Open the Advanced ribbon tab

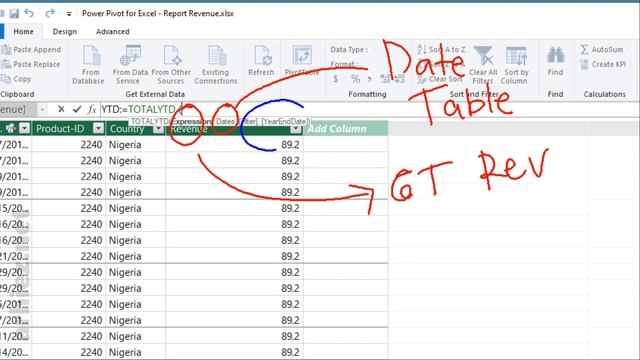point(112,31)
